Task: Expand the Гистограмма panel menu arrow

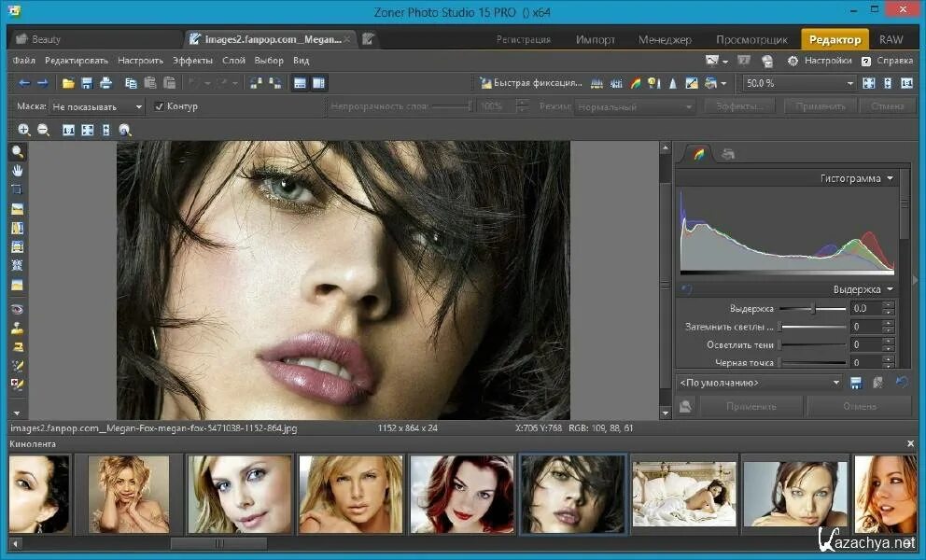Action: [890, 178]
